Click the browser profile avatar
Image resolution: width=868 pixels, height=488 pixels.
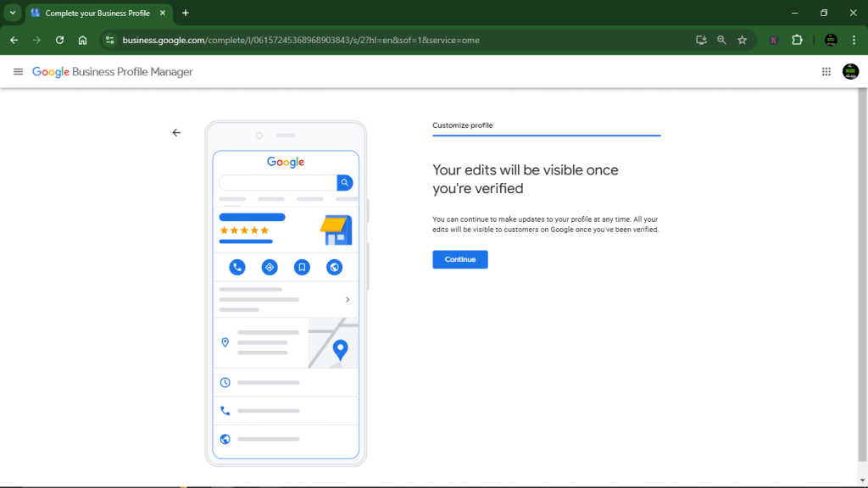[831, 39]
